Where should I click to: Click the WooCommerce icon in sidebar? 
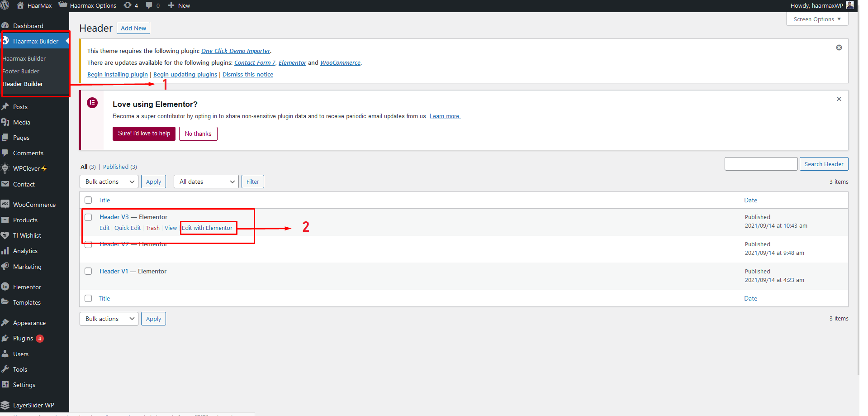(5, 204)
